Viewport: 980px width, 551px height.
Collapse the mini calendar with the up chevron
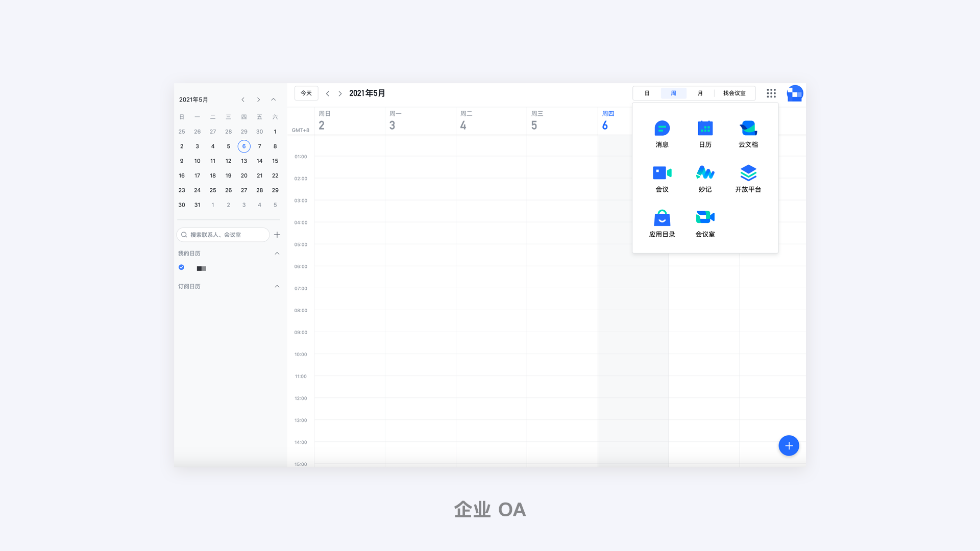click(274, 100)
